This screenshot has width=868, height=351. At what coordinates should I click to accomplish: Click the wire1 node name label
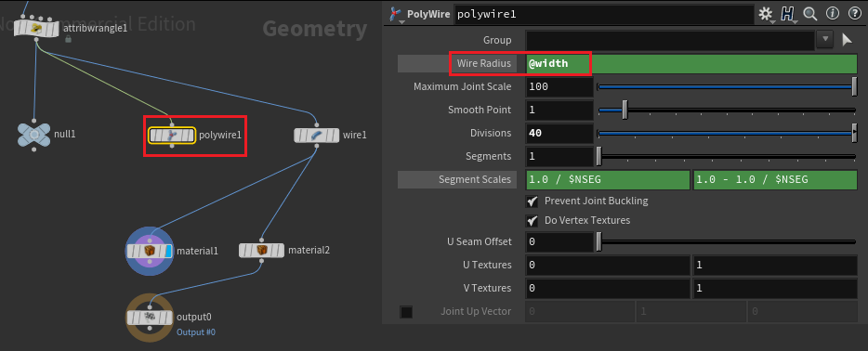[355, 135]
